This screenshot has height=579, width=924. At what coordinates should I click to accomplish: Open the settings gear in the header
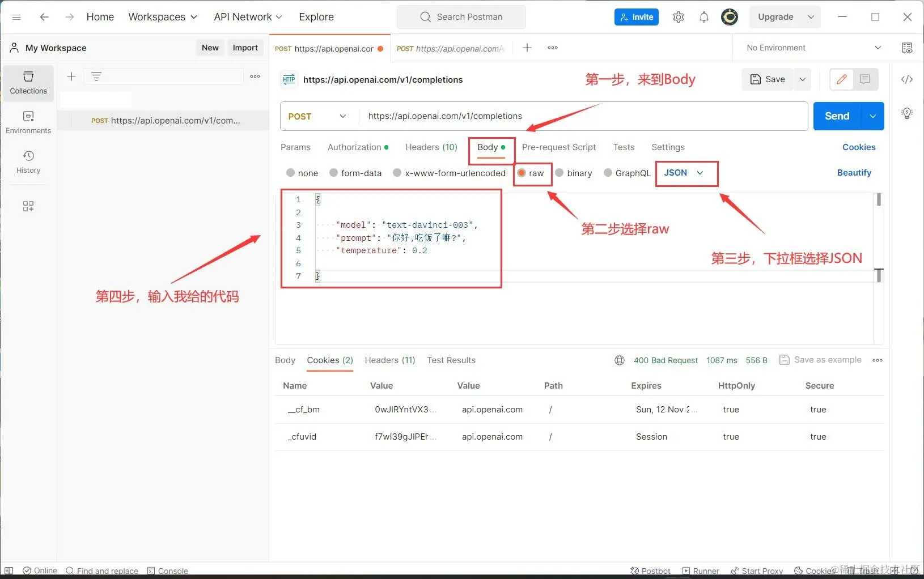pyautogui.click(x=678, y=16)
